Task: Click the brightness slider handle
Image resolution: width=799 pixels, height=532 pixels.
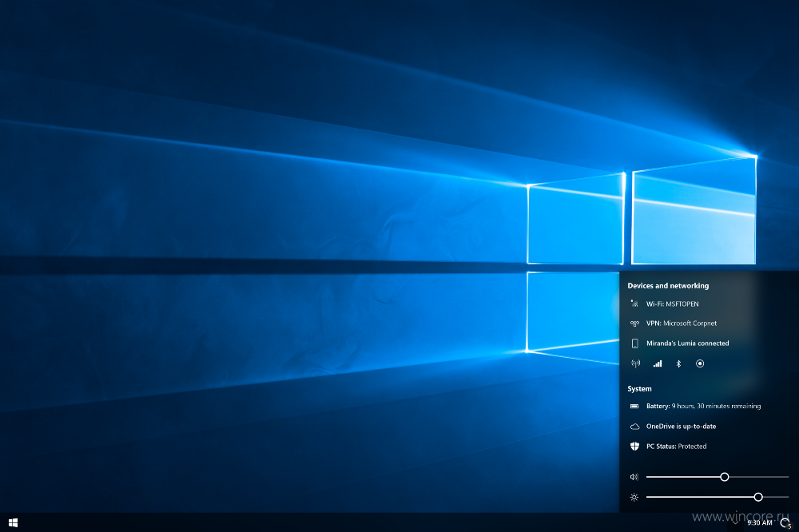Action: [758, 497]
